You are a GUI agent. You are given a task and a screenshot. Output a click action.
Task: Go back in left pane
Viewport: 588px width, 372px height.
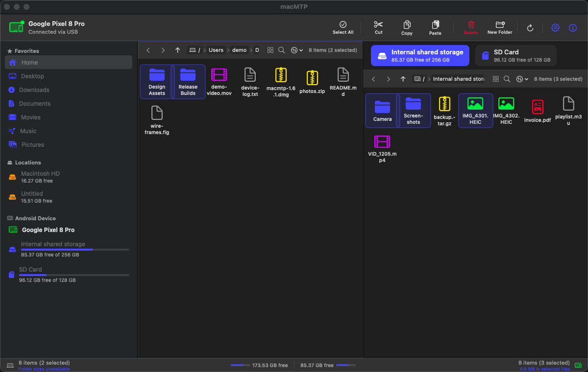148,50
